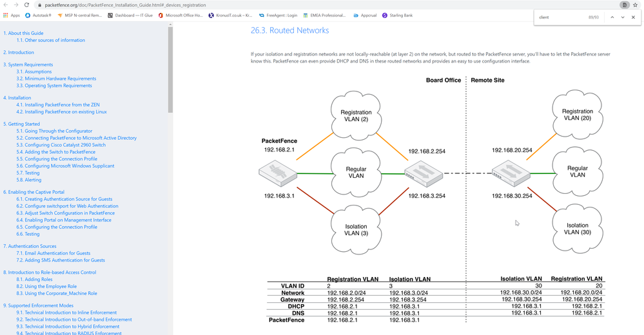Reload the page with refresh icon
The width and height of the screenshot is (644, 335).
26,5
